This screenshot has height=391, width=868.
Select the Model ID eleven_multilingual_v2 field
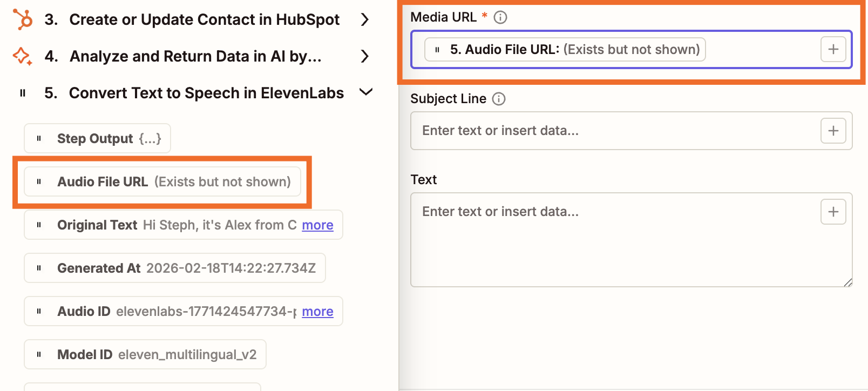coord(145,354)
